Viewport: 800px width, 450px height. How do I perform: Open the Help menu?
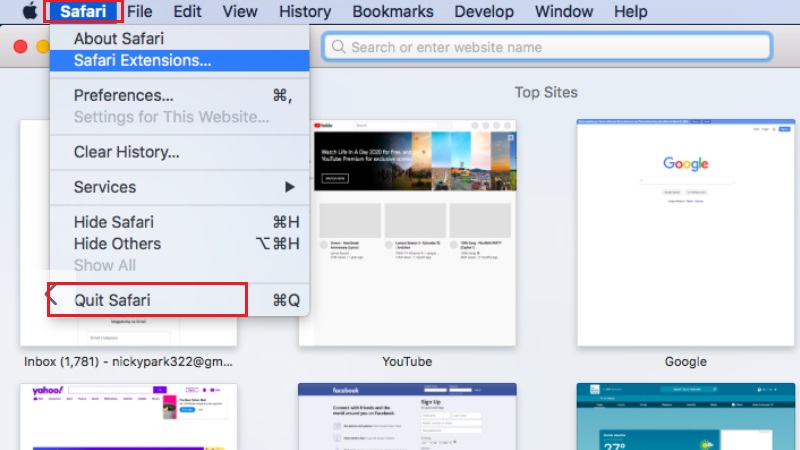(x=631, y=11)
